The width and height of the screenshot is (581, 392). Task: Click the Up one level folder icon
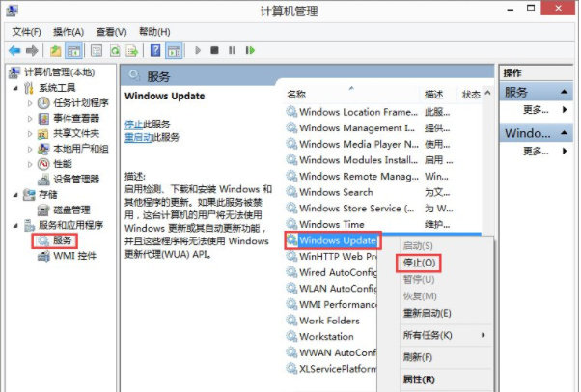point(56,50)
